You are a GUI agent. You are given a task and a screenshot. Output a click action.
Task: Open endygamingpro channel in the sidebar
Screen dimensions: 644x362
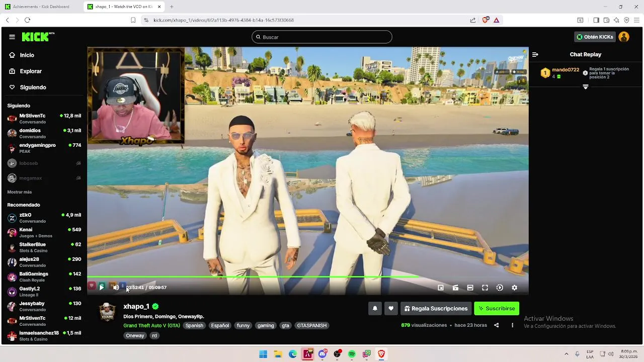click(x=44, y=148)
